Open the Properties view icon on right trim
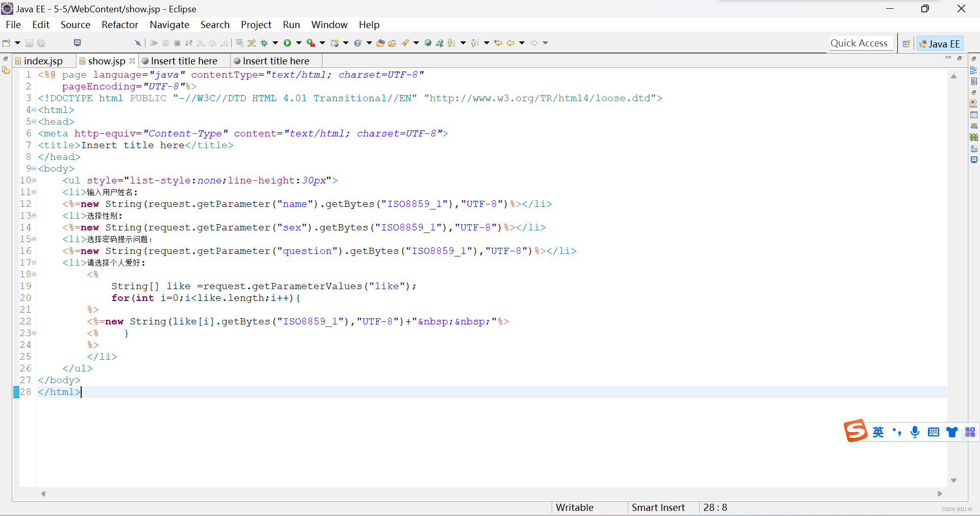Viewport: 980px width, 516px height. [974, 115]
